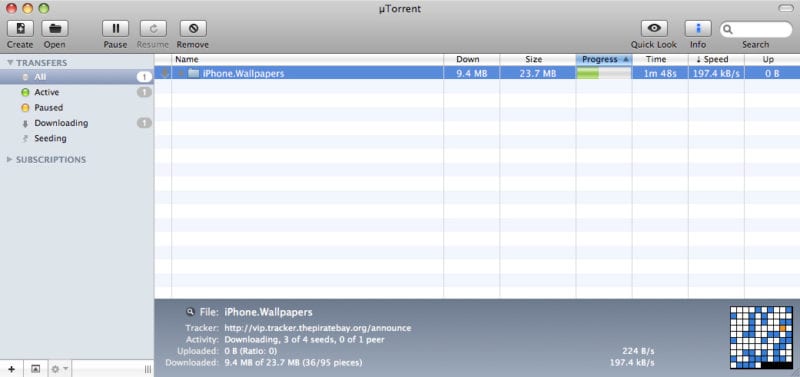This screenshot has height=377, width=800.
Task: Open a torrent with the Open folder icon
Action: click(55, 29)
